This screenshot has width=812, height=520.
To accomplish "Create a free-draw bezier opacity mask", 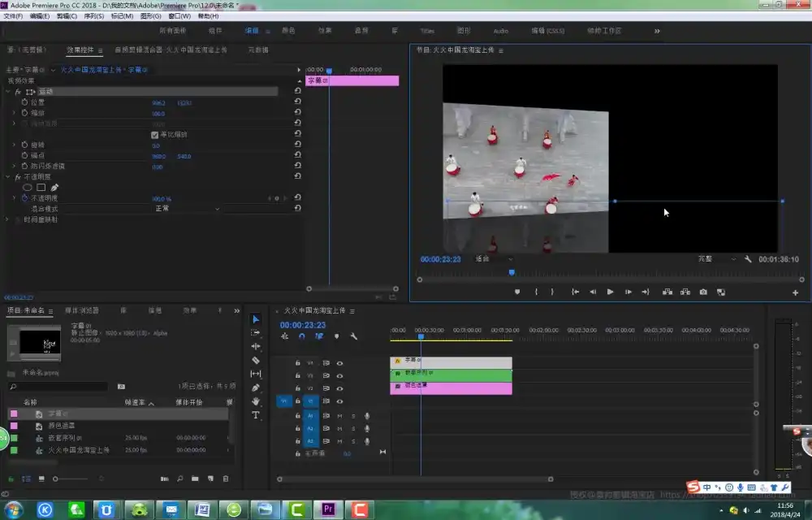I will coord(54,187).
